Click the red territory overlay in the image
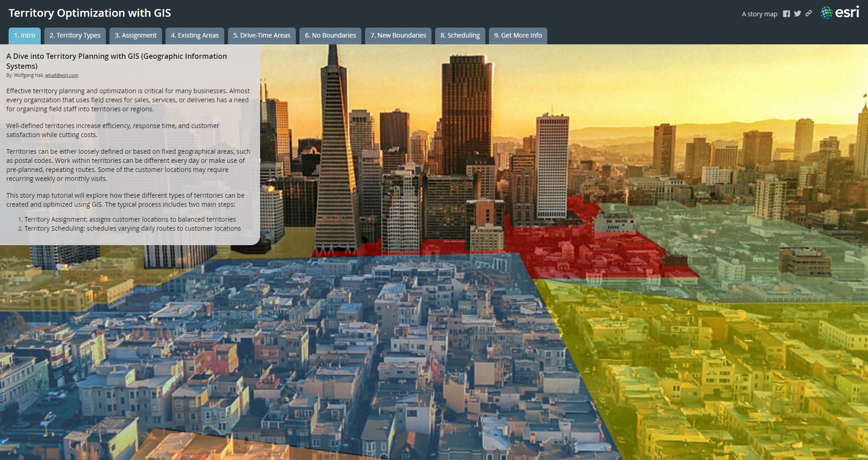 [588, 253]
